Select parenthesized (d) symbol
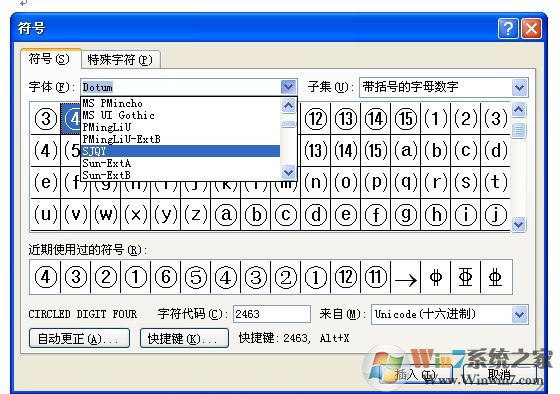The height and width of the screenshot is (394, 560). click(x=496, y=150)
